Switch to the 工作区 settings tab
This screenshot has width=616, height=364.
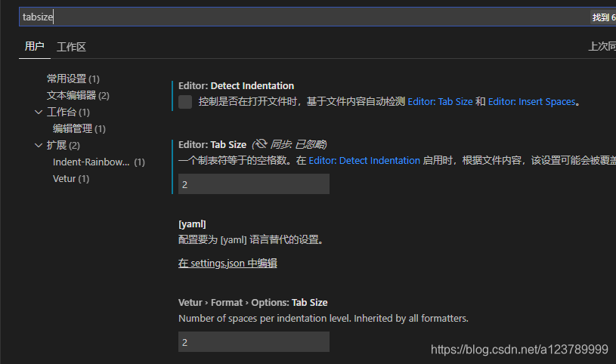click(x=71, y=47)
